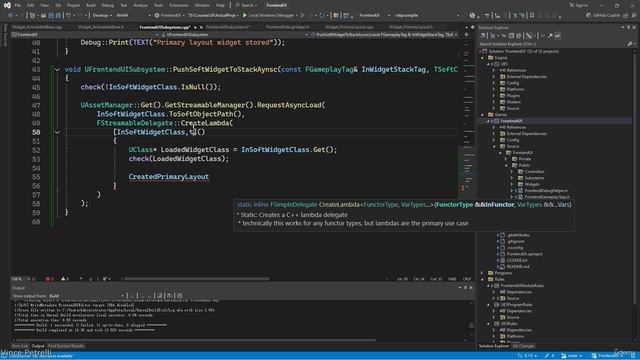Screen dimensions: 640x360
Task: Select the Error List tab
Action: pyautogui.click(x=19, y=346)
